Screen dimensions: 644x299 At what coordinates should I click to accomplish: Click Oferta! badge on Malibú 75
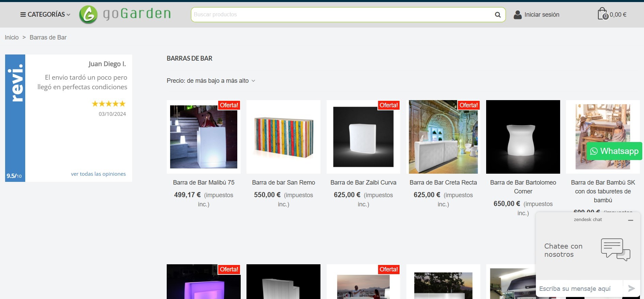[x=229, y=105]
